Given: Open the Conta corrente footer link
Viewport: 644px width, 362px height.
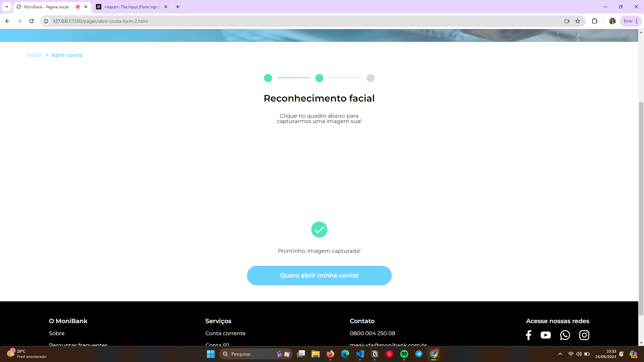Looking at the screenshot, I should tap(225, 333).
